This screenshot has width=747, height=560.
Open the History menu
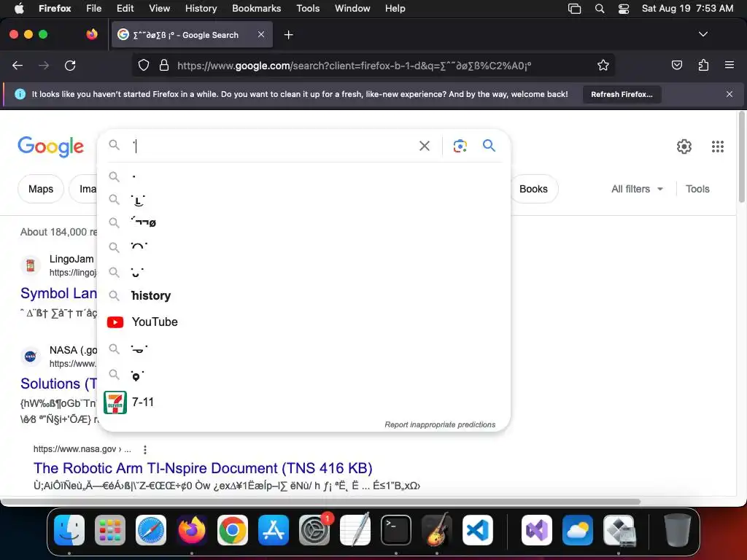click(201, 8)
